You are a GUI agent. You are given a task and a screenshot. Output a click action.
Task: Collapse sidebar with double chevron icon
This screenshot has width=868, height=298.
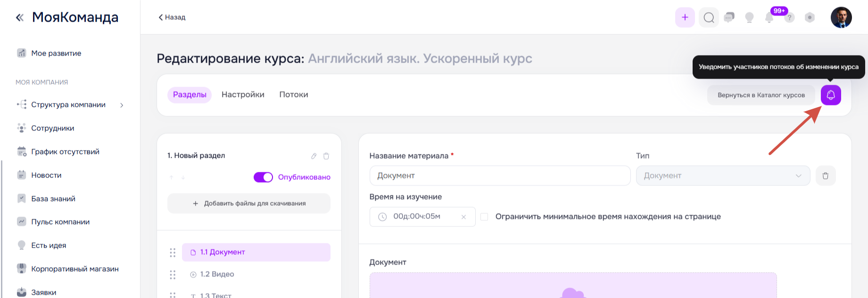coord(19,17)
